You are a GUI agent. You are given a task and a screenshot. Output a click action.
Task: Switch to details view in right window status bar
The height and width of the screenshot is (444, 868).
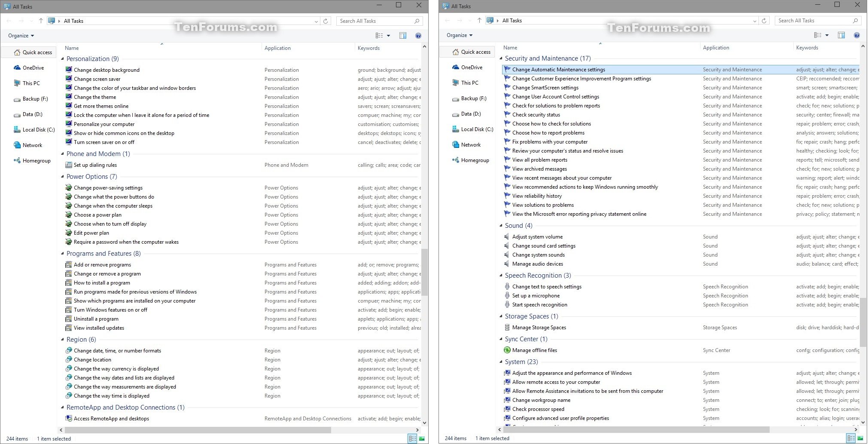(x=851, y=438)
